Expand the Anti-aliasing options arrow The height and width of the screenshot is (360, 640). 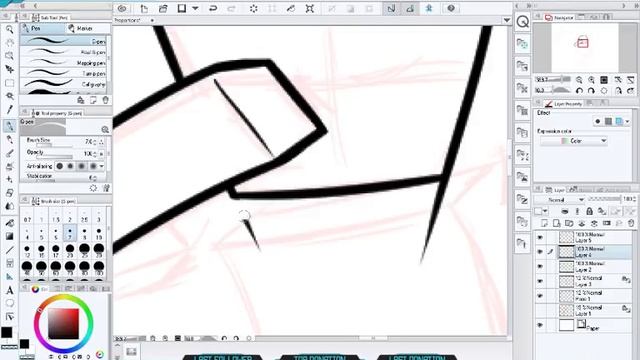click(x=101, y=166)
